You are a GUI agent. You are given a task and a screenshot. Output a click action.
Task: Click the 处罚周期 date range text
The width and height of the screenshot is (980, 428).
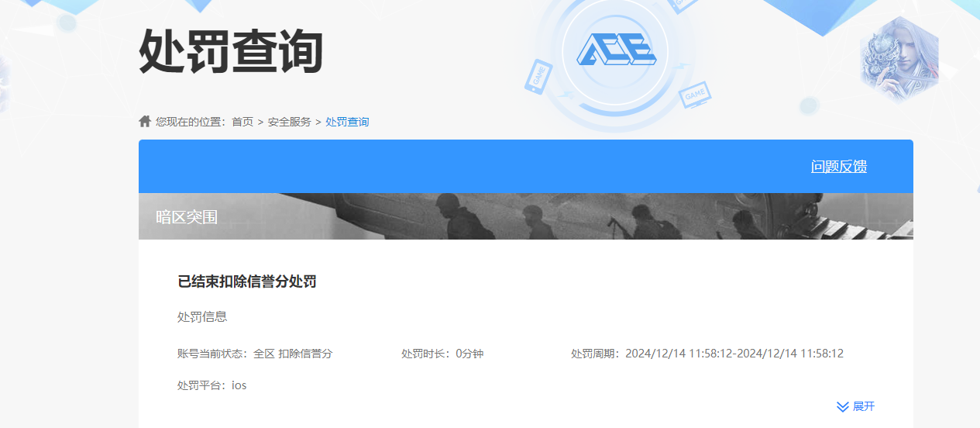pyautogui.click(x=707, y=354)
